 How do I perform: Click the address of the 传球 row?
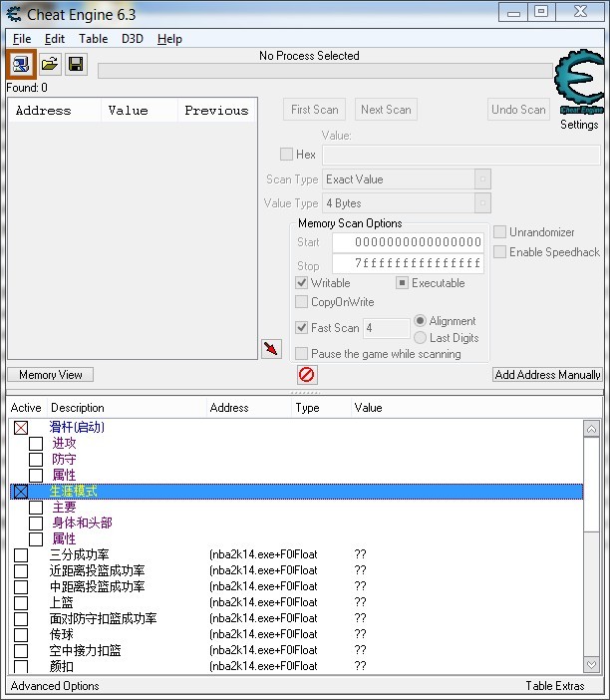click(251, 634)
